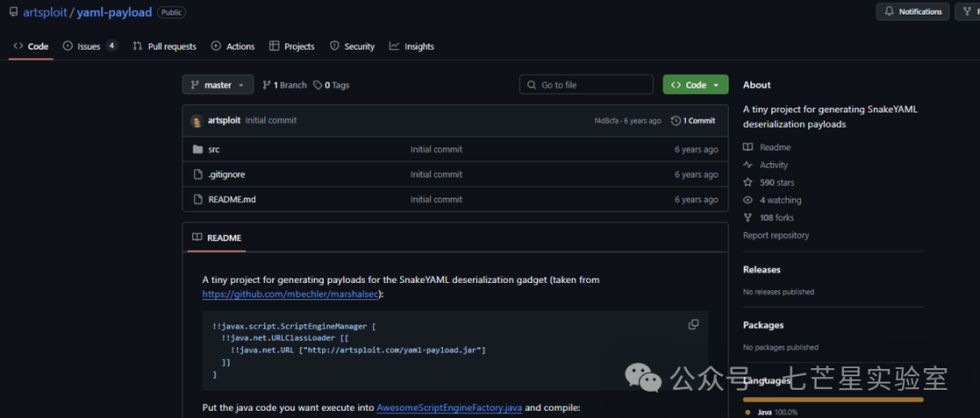Click the Readme book icon in About
Viewport: 980px width, 418px height.
[748, 148]
